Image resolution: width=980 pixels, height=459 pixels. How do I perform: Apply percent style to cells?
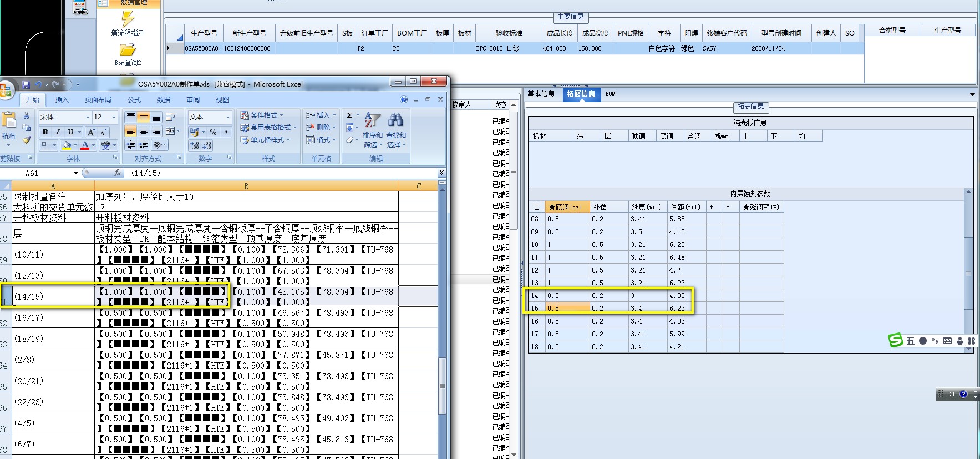tap(214, 132)
